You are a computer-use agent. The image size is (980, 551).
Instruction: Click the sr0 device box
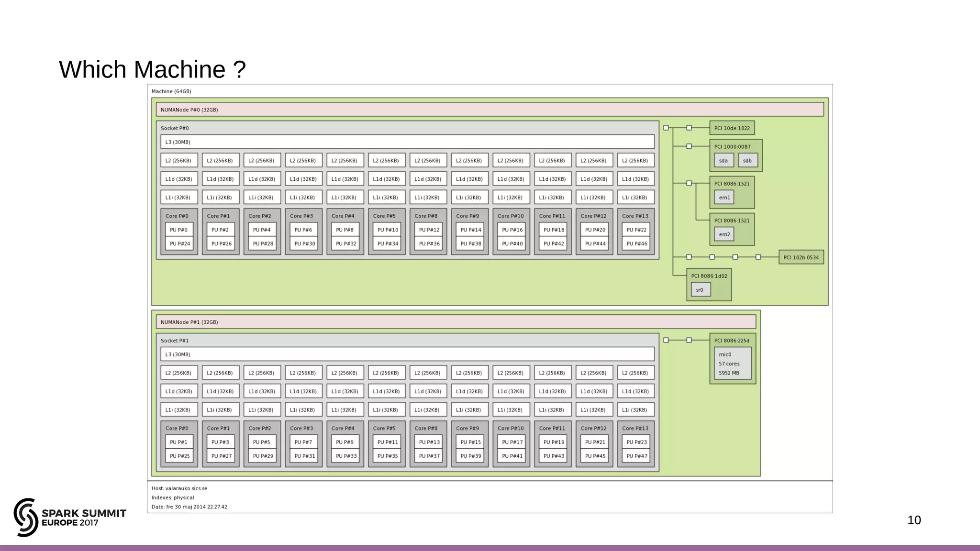701,290
